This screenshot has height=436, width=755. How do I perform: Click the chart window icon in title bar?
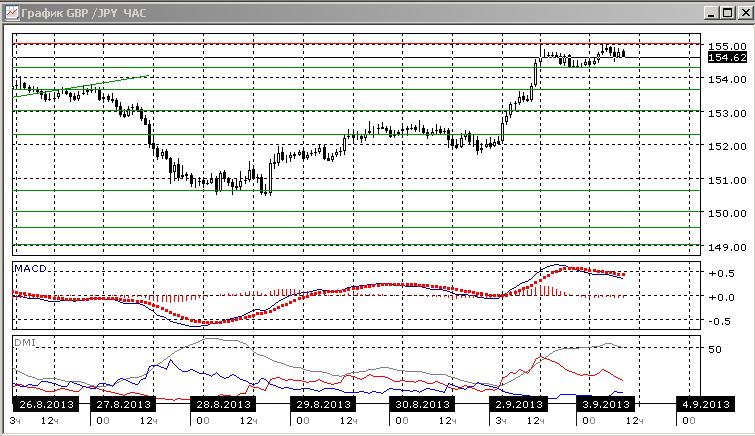[x=12, y=13]
